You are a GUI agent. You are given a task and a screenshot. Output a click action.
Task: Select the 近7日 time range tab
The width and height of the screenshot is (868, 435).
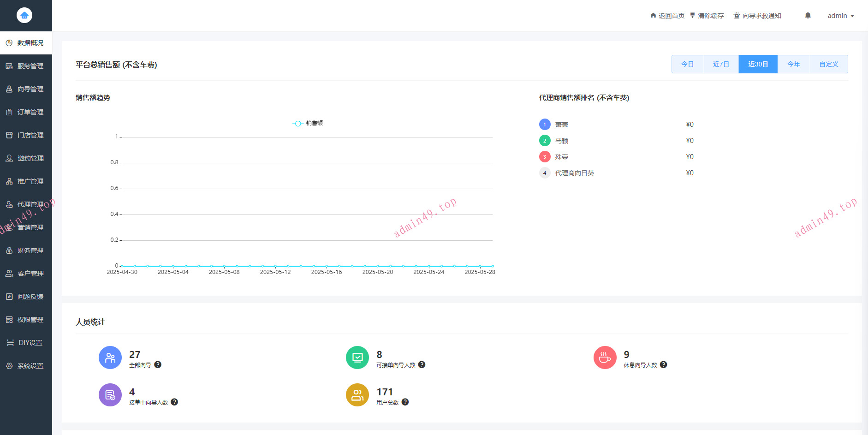pyautogui.click(x=720, y=64)
